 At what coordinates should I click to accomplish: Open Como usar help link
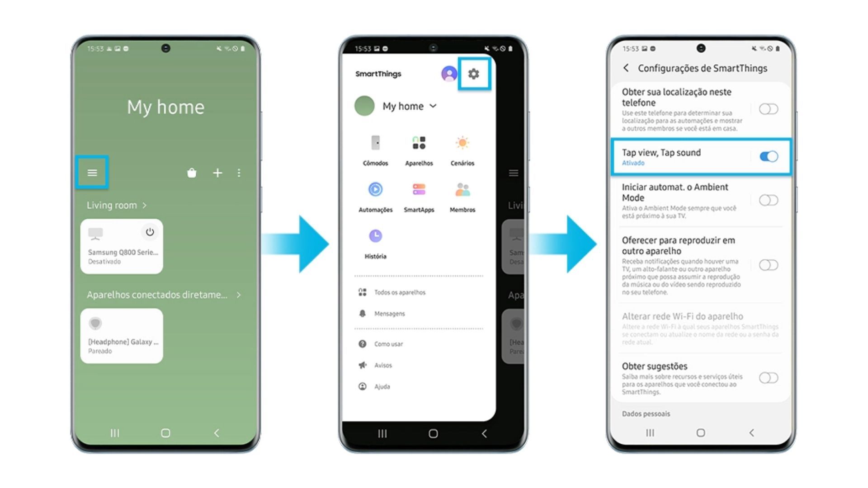[x=387, y=343]
